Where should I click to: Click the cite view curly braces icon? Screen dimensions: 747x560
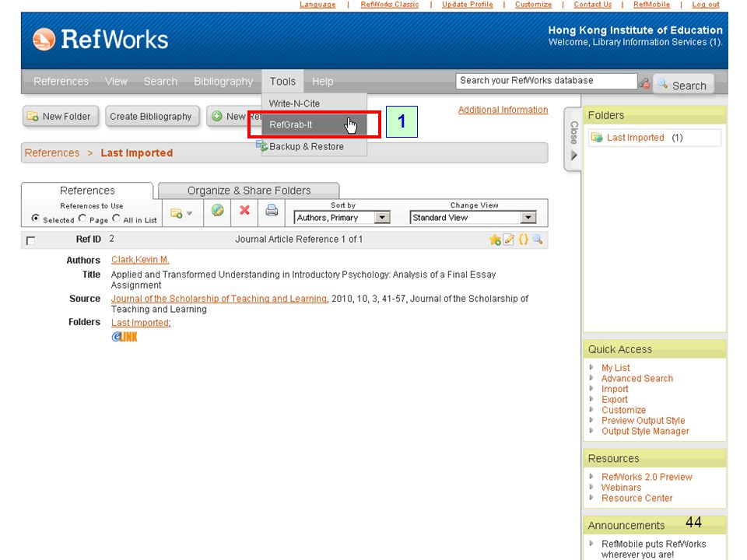click(x=523, y=239)
